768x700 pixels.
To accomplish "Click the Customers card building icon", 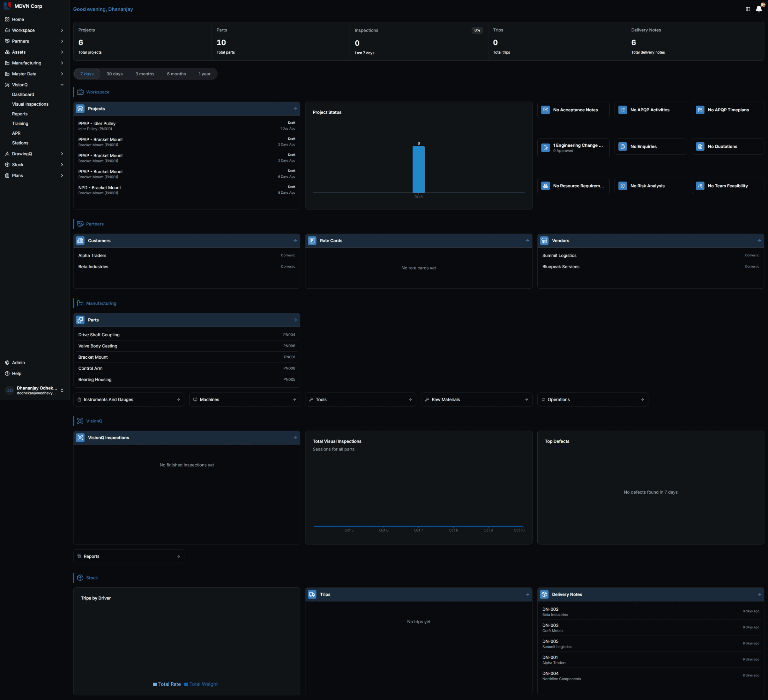I will (x=80, y=241).
